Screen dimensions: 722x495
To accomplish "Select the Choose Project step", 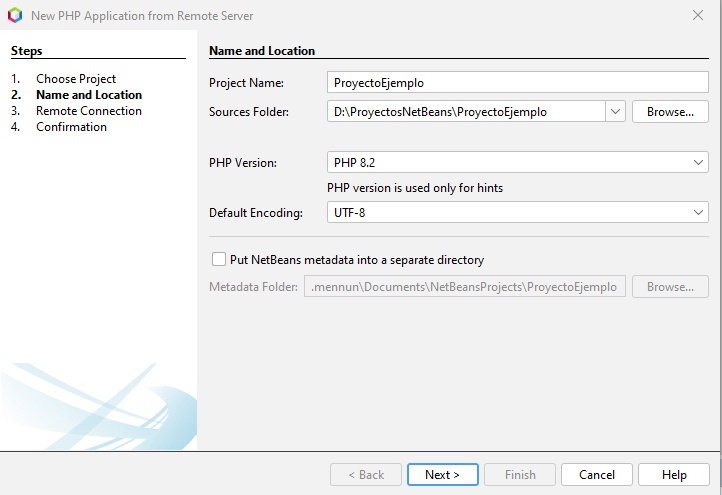I will click(76, 79).
